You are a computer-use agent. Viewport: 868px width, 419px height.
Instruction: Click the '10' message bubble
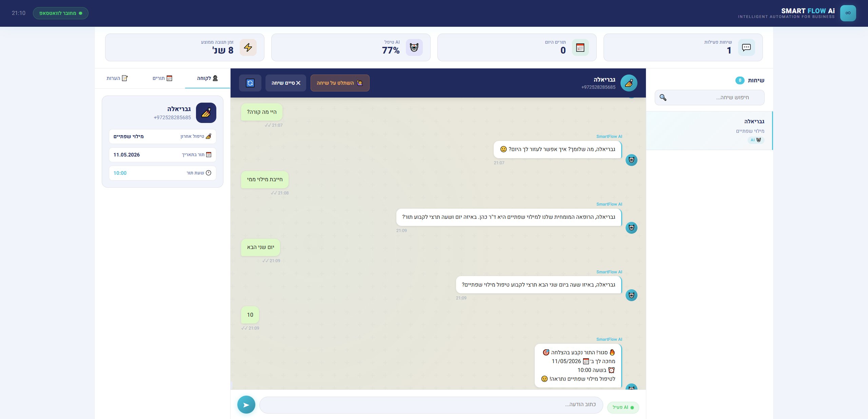(x=250, y=315)
